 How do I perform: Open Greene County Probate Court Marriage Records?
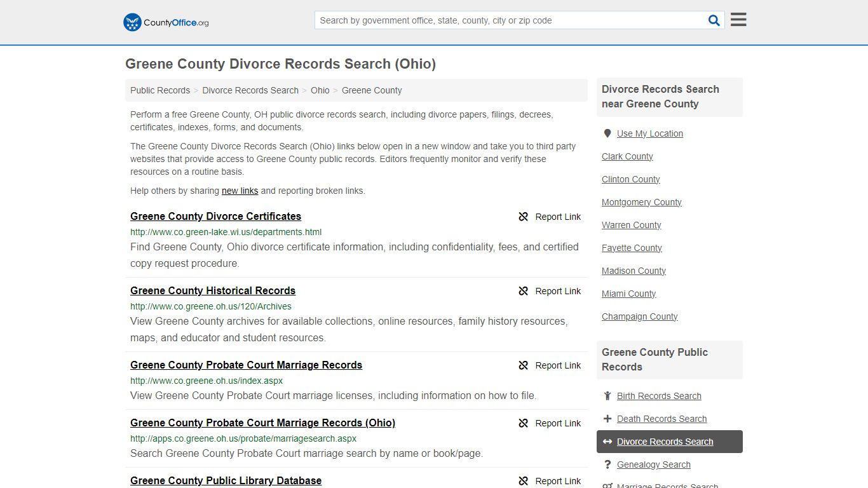click(x=246, y=365)
